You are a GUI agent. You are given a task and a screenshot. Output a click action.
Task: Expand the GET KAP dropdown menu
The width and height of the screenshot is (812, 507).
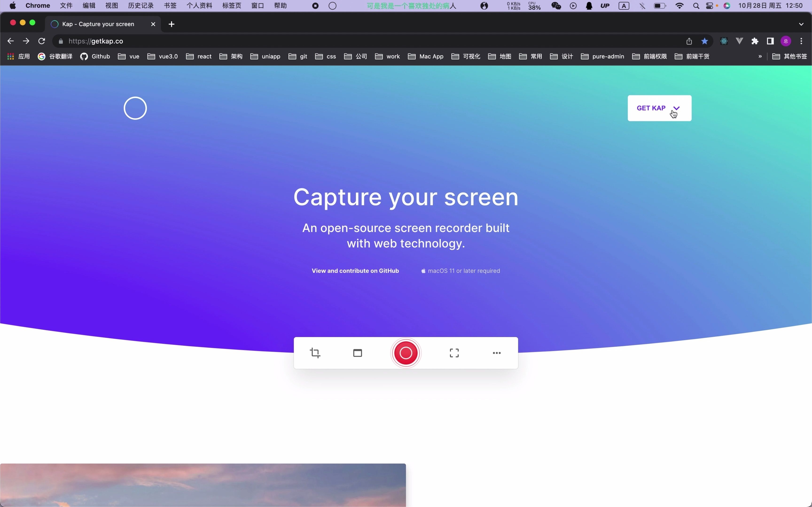pyautogui.click(x=676, y=108)
